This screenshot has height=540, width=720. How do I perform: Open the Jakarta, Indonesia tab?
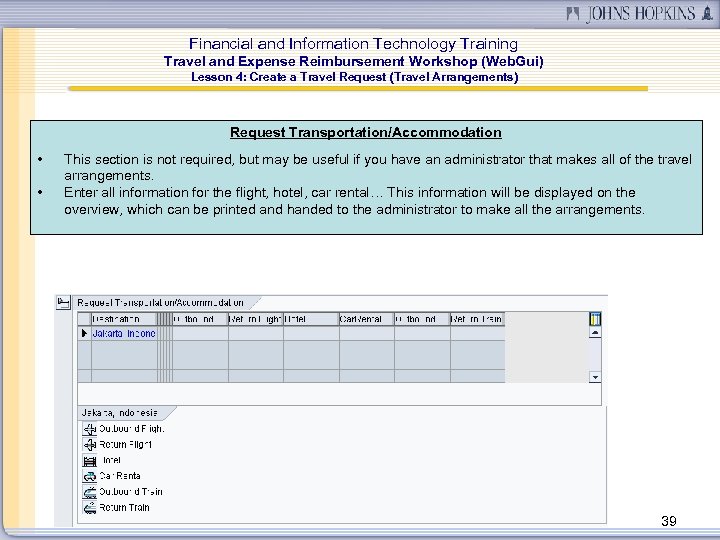120,413
